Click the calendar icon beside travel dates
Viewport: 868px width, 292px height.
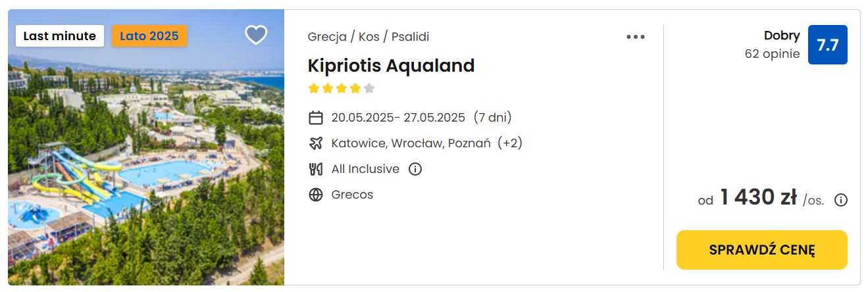316,118
